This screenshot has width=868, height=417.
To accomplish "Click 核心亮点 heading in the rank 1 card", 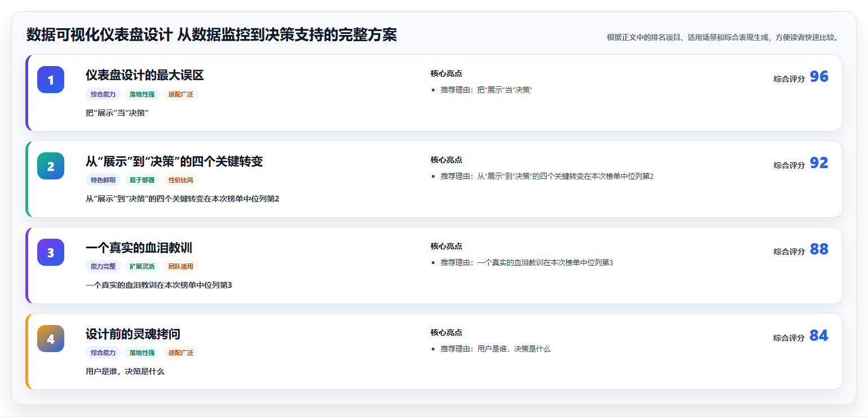I will 446,74.
